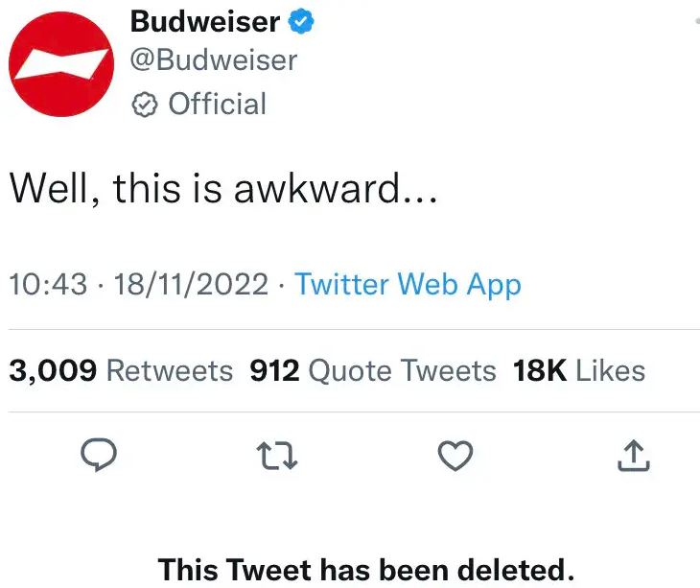
Task: View the 3,009 Retweets list
Action: tap(121, 370)
